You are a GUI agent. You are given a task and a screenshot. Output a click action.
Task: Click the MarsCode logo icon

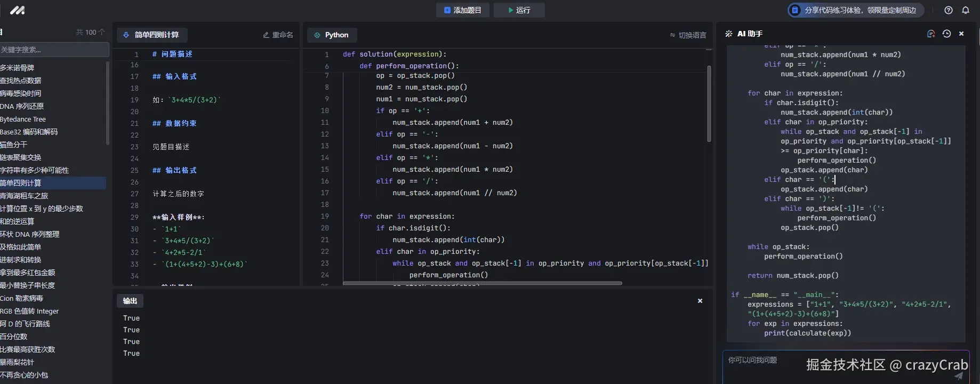pos(17,10)
